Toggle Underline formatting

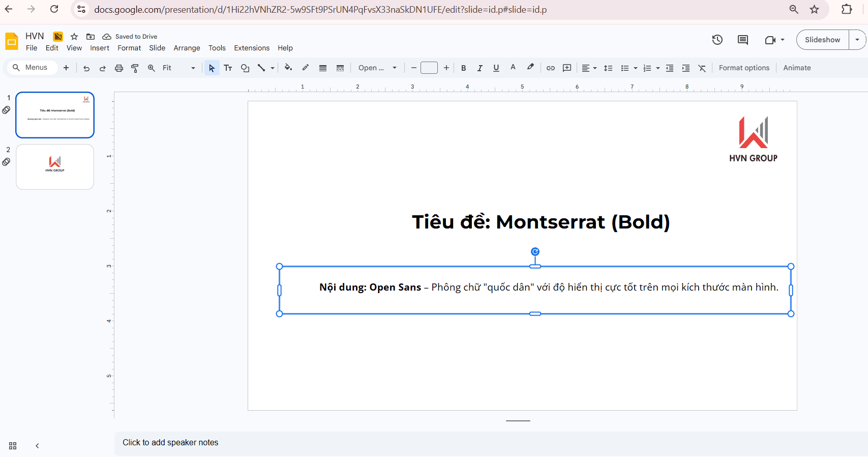tap(496, 68)
